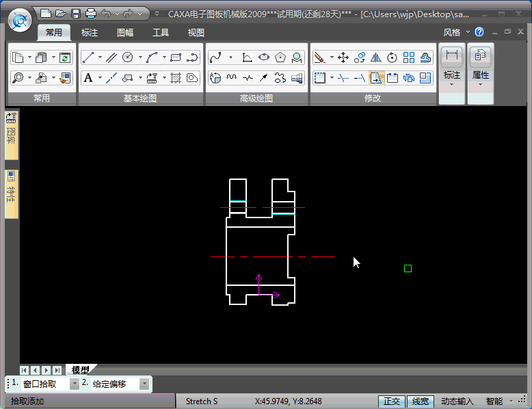Click the Move tool with four arrows

(343, 57)
